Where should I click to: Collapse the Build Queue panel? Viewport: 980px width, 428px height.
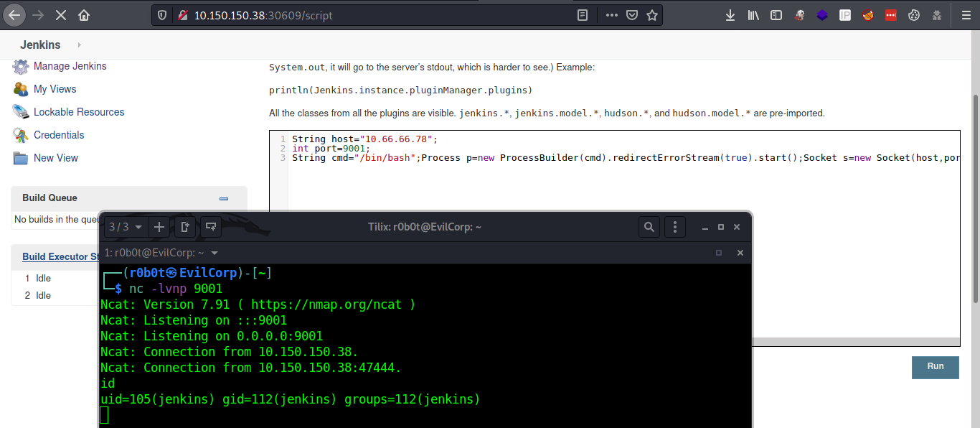pos(224,198)
